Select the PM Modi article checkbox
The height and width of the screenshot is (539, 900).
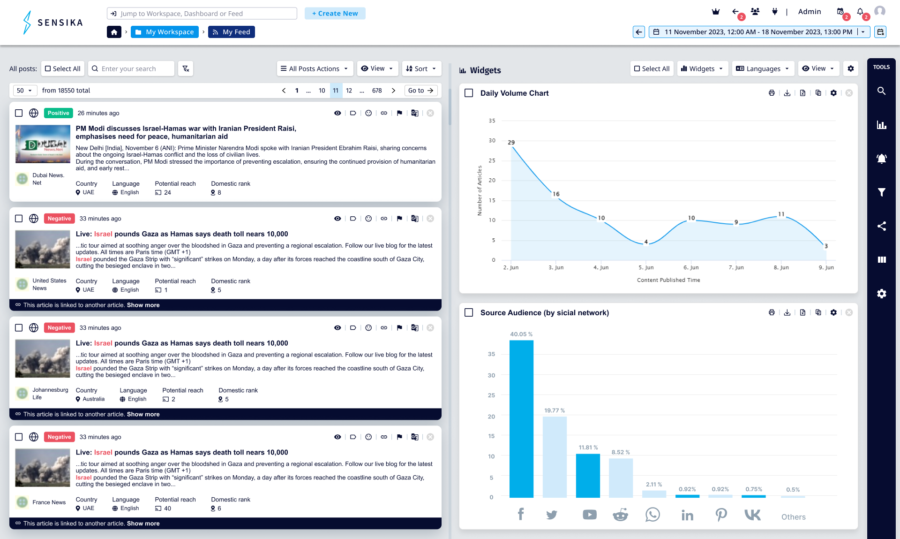(19, 113)
